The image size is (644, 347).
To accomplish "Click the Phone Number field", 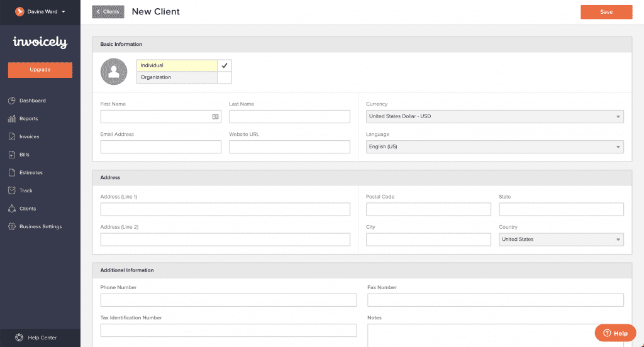I will pos(228,300).
